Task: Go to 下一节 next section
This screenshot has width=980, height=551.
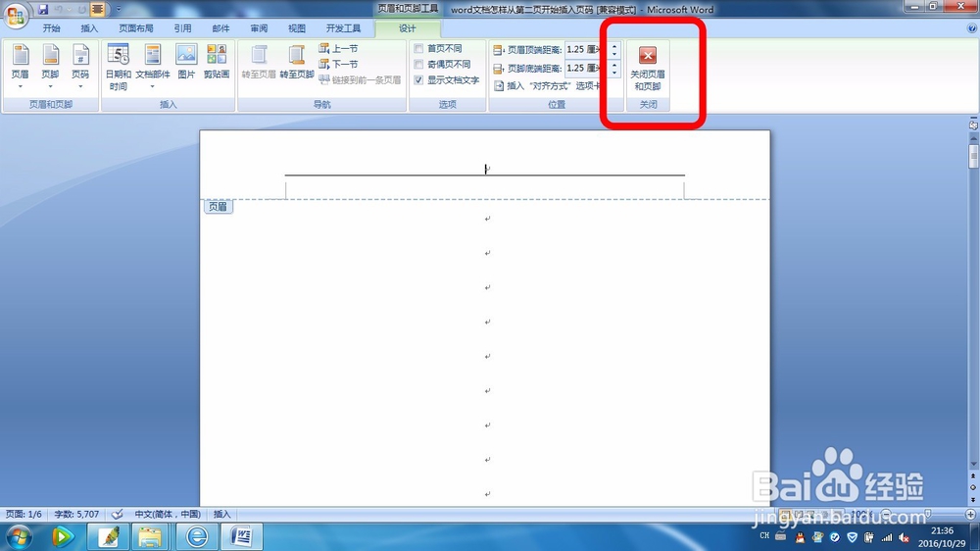Action: pos(338,64)
